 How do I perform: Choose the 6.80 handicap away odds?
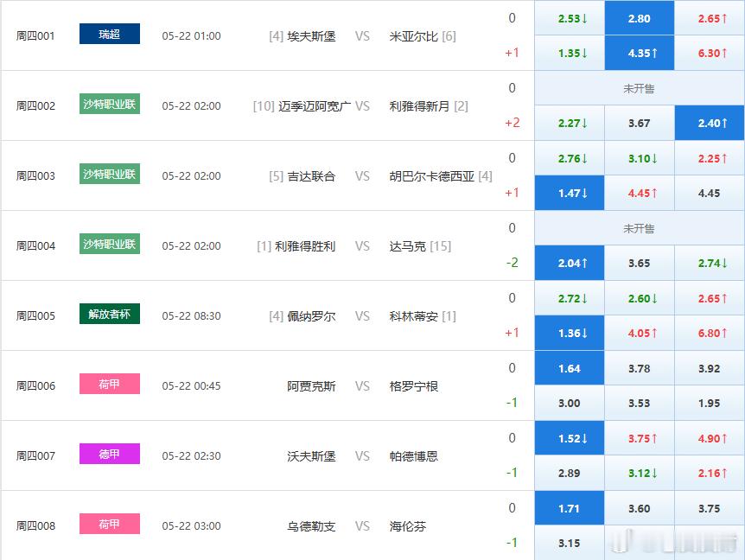tap(710, 333)
